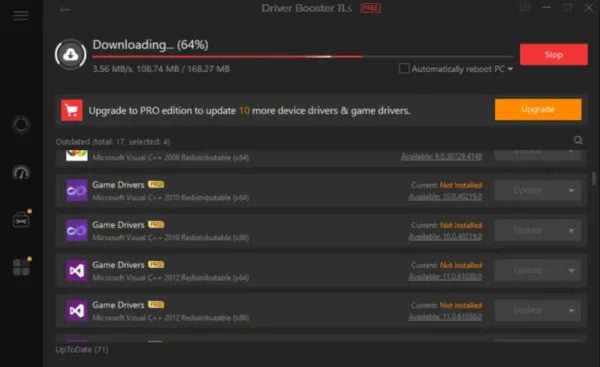Click PRO badge on Visual C++ 2012 x86 row
This screenshot has height=367, width=600.
(x=156, y=305)
